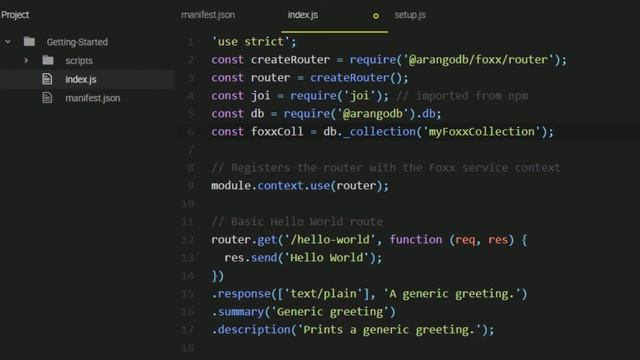This screenshot has width=640, height=360.
Task: Click the createRouter variable on line 2
Action: coord(290,60)
